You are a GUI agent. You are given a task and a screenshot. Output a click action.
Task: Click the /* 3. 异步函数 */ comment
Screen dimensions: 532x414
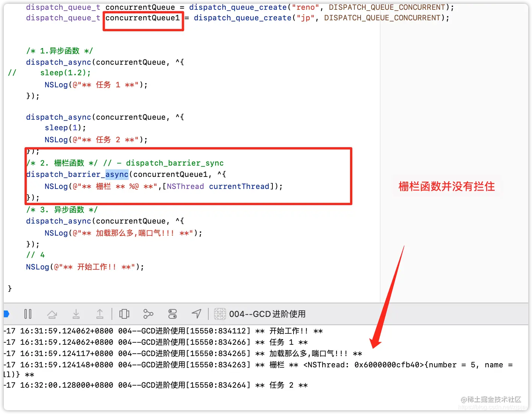pyautogui.click(x=62, y=210)
